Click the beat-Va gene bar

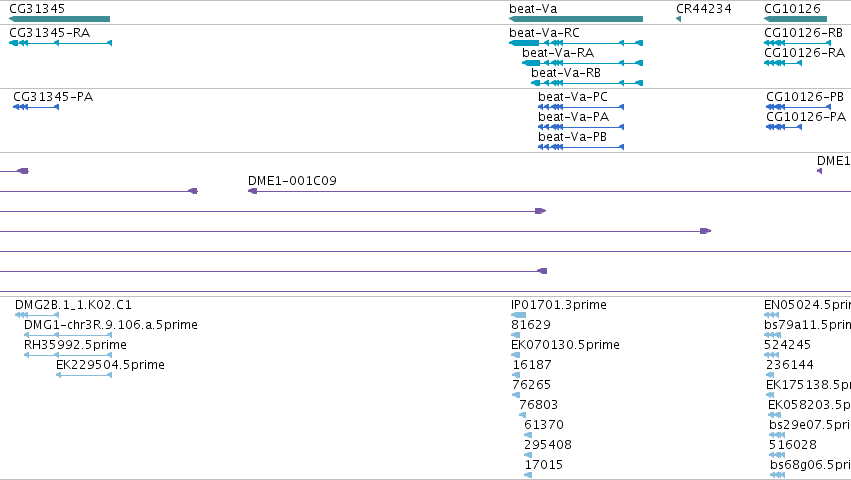[576, 19]
